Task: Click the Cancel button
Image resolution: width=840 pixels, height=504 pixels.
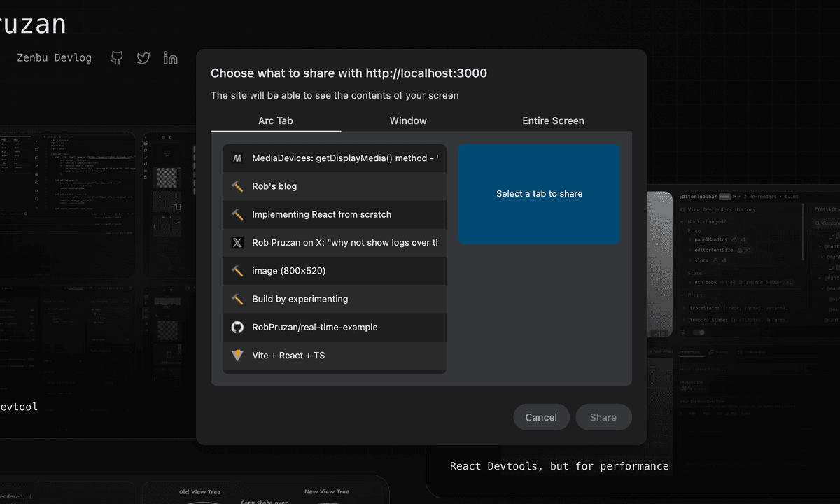Action: (541, 417)
